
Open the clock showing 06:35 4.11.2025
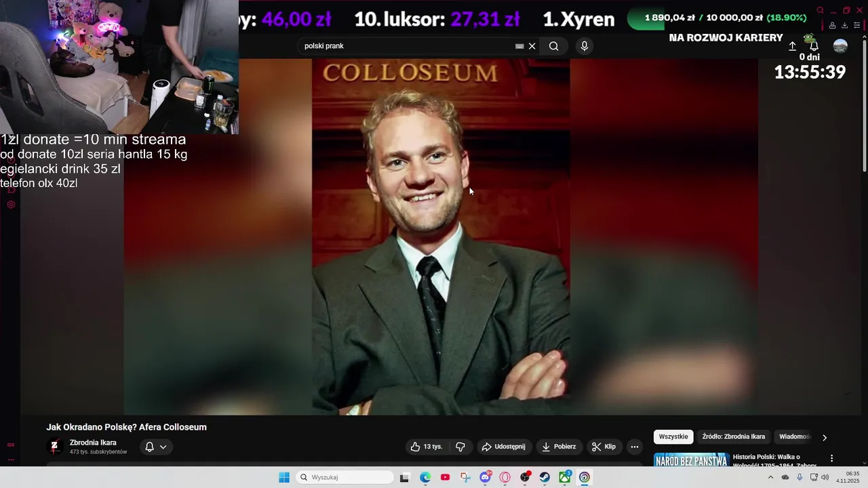848,477
